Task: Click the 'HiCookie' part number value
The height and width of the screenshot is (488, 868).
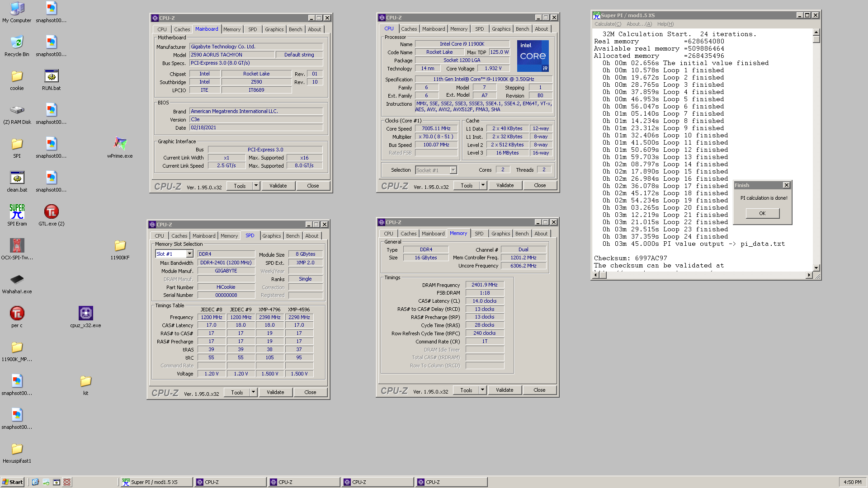Action: (226, 287)
